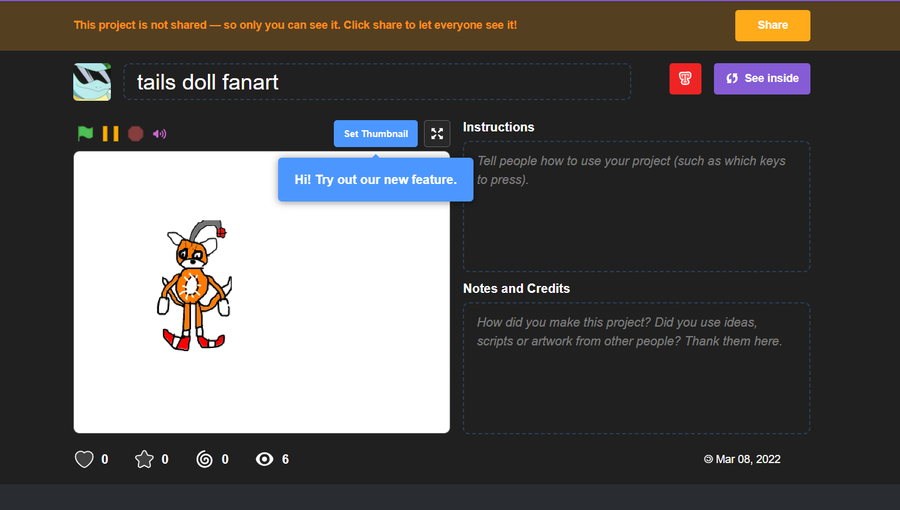
Task: Click the 'Hi! Try out our new feature.' tooltip
Action: click(x=375, y=180)
